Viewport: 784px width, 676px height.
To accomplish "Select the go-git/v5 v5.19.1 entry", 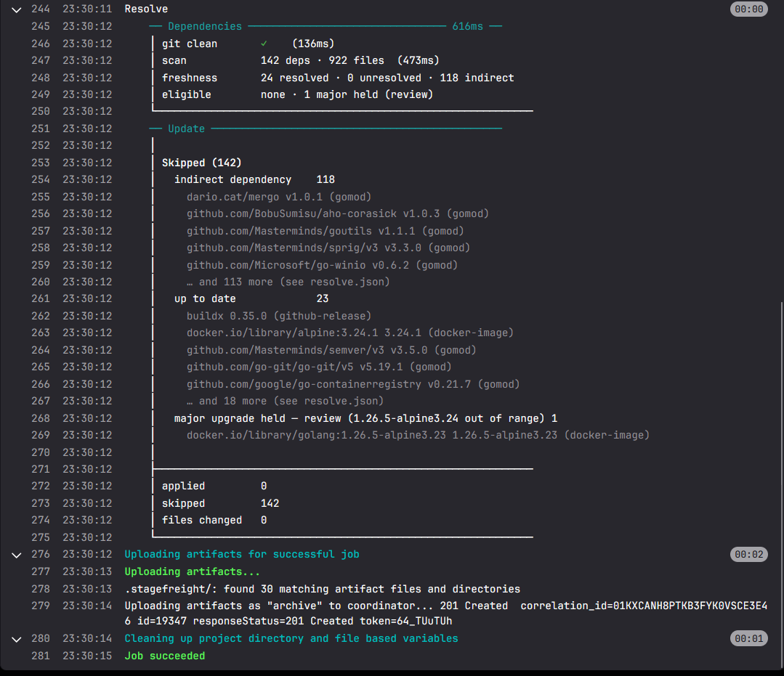I will click(319, 367).
